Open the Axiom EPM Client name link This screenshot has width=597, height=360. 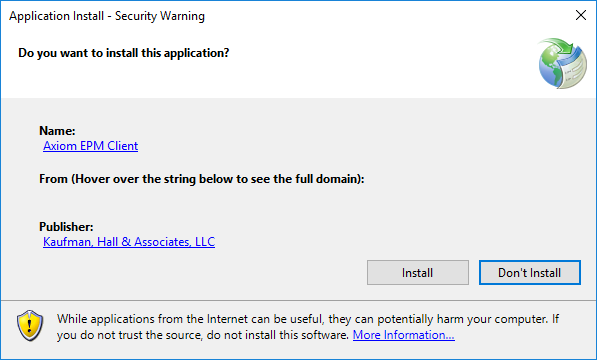tap(90, 146)
